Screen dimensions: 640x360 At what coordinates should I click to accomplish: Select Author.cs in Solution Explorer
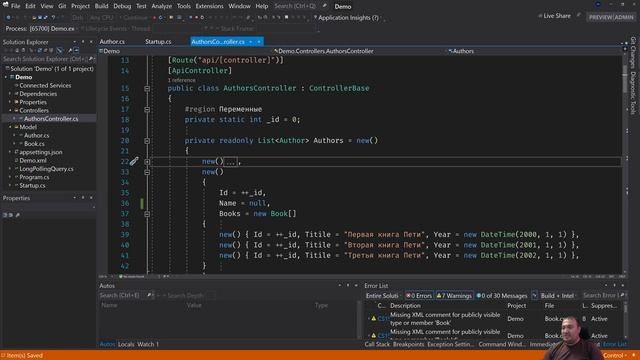point(36,136)
